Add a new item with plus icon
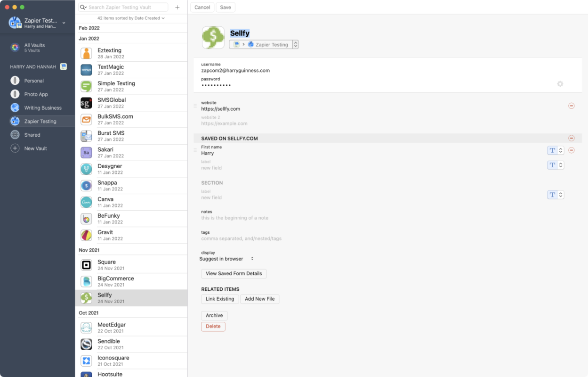The width and height of the screenshot is (588, 377). pos(177,7)
